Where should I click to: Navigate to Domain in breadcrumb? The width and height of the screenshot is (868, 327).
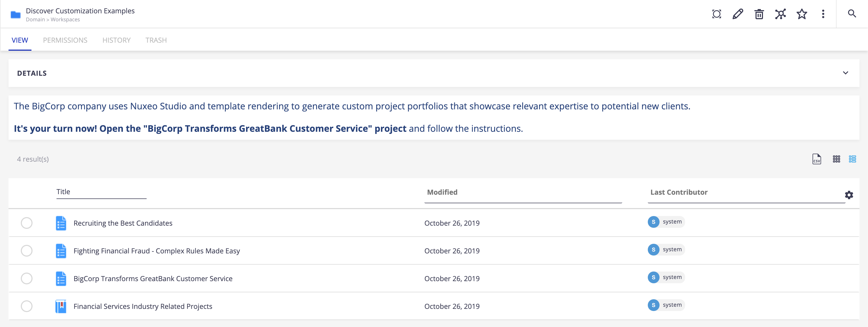point(35,19)
